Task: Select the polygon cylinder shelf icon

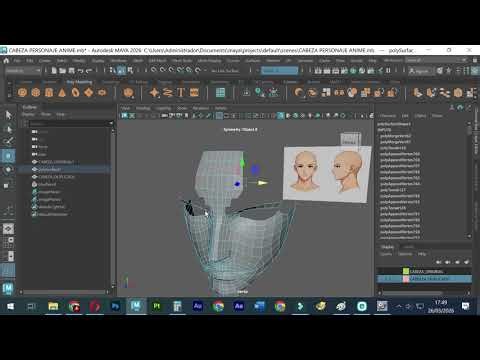Action: [49, 92]
